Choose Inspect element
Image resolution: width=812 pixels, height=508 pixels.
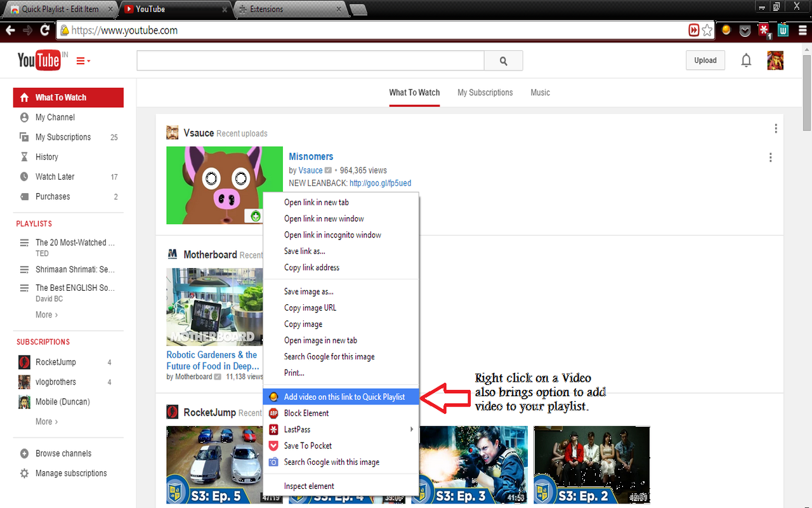coord(341,486)
